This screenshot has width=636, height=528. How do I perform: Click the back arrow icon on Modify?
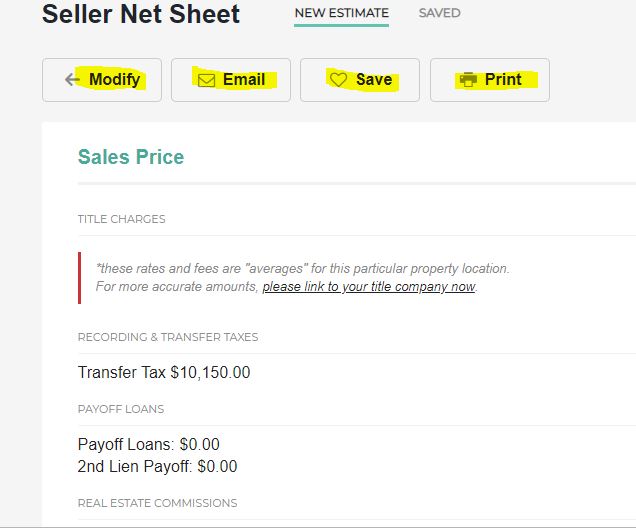pyautogui.click(x=72, y=79)
